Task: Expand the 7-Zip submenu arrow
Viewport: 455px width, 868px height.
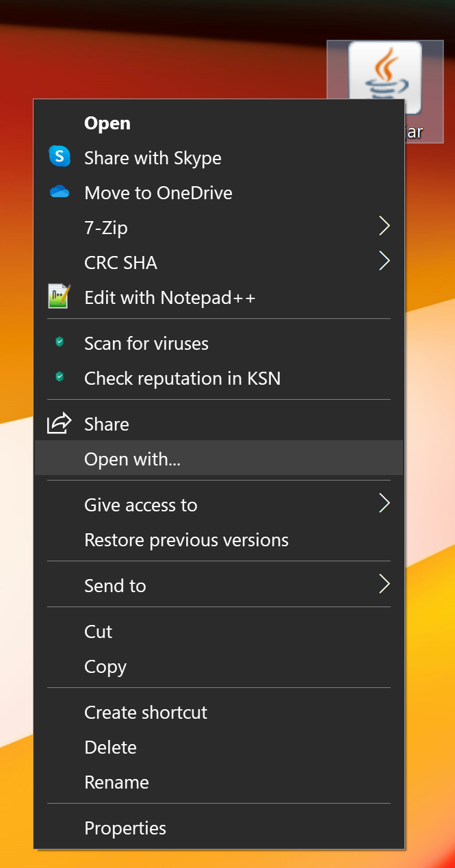Action: tap(385, 227)
